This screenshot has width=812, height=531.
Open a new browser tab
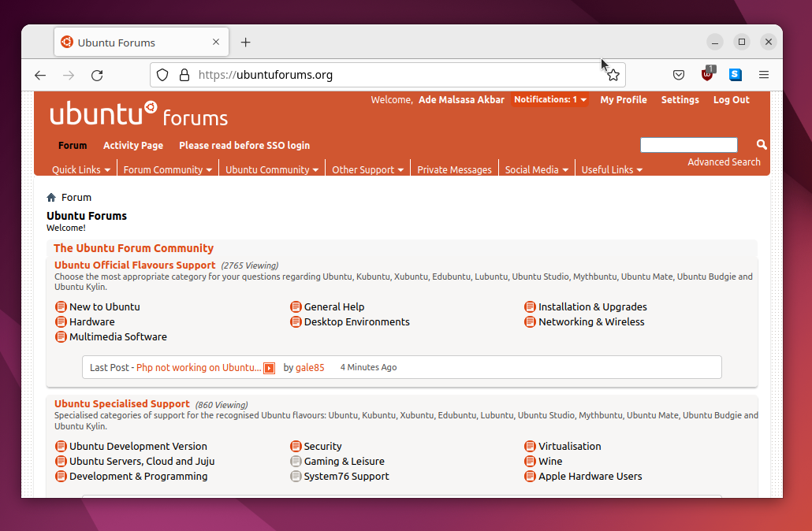245,43
